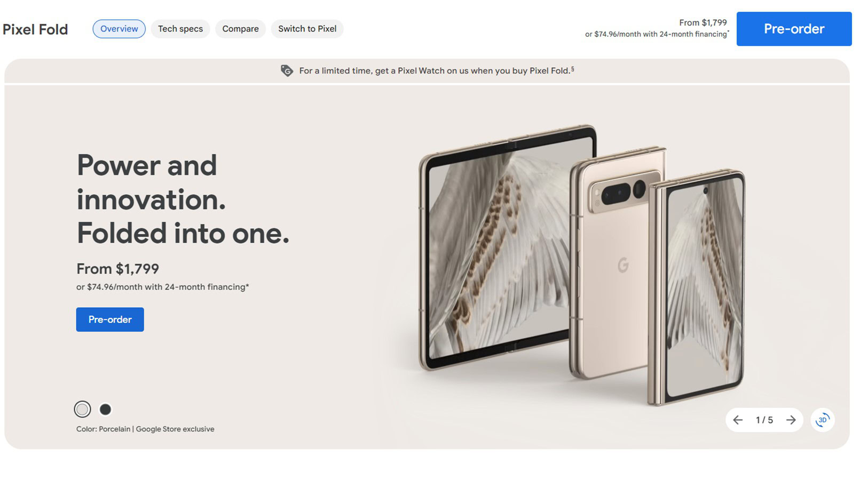Go back to previous carousel image
Image resolution: width=868 pixels, height=488 pixels.
coord(738,420)
